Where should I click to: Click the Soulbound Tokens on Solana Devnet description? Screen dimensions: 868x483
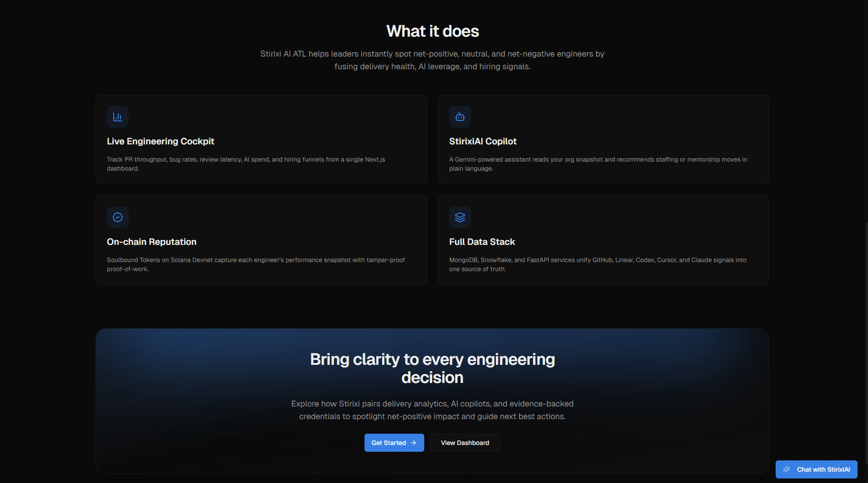(256, 264)
